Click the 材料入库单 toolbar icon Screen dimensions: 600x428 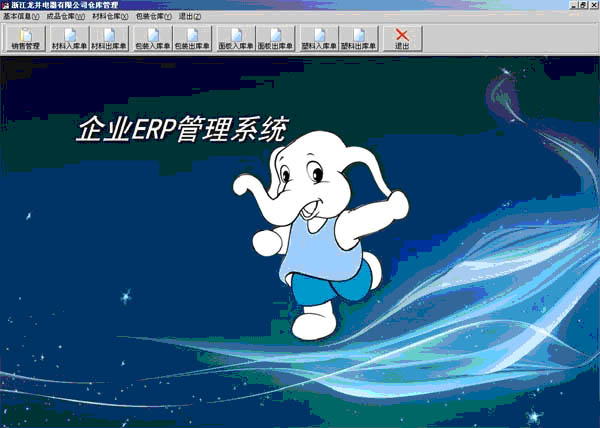(69, 39)
